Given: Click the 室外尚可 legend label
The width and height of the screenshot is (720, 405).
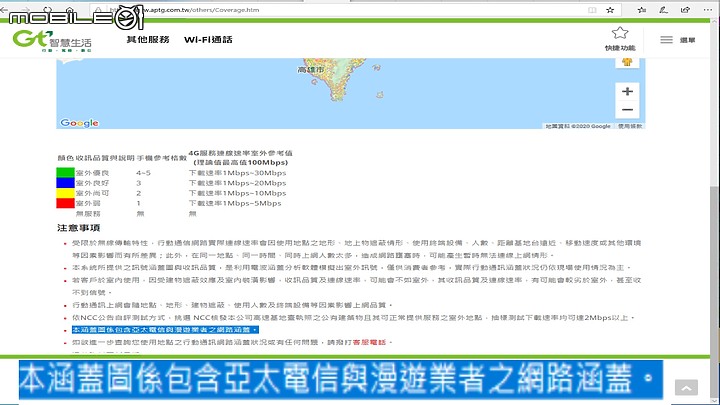Looking at the screenshot, I should tap(92, 193).
